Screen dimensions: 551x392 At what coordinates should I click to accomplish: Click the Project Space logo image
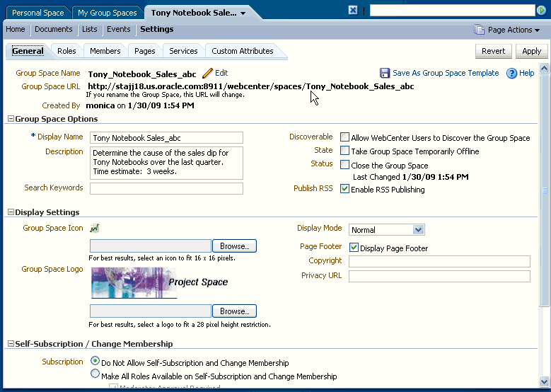(x=160, y=282)
